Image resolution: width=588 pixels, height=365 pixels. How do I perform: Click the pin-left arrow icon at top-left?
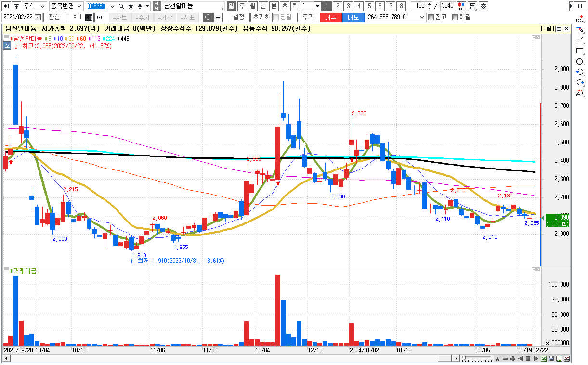[x=6, y=6]
